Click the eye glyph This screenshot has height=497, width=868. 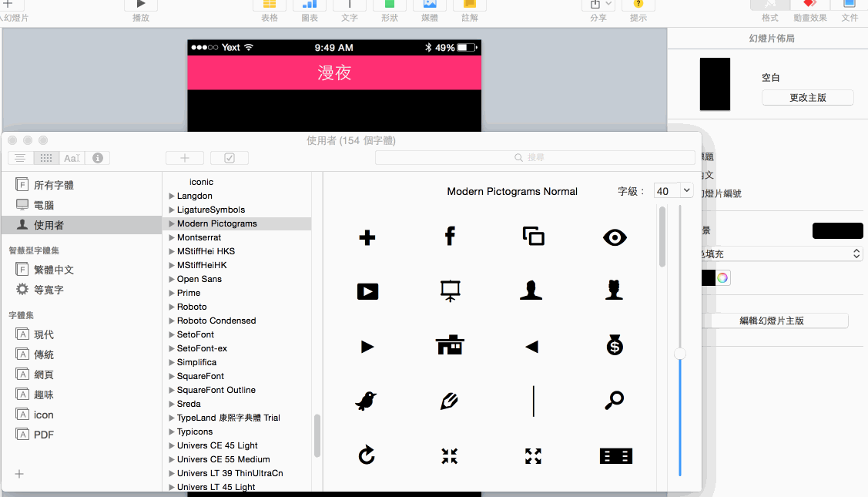click(x=615, y=237)
